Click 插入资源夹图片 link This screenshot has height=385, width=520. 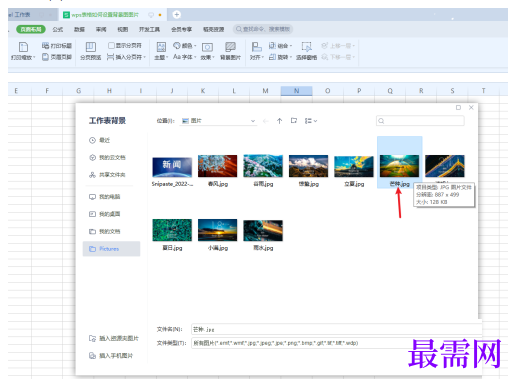[x=114, y=338]
